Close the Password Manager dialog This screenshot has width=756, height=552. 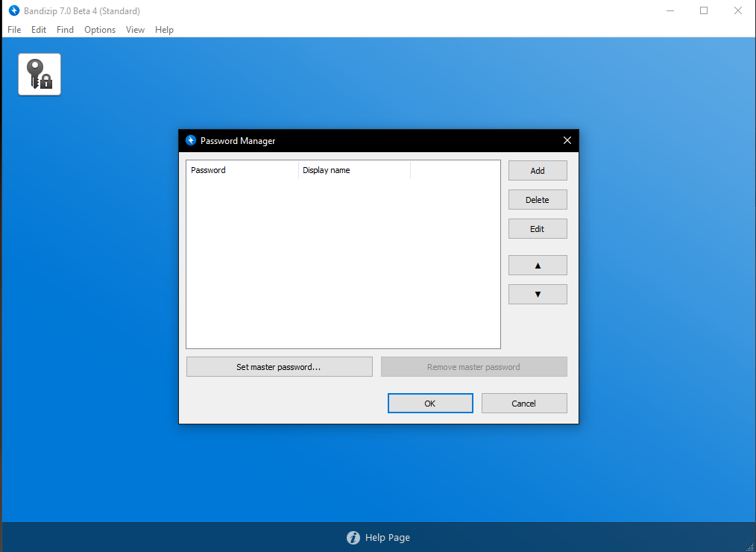tap(567, 140)
